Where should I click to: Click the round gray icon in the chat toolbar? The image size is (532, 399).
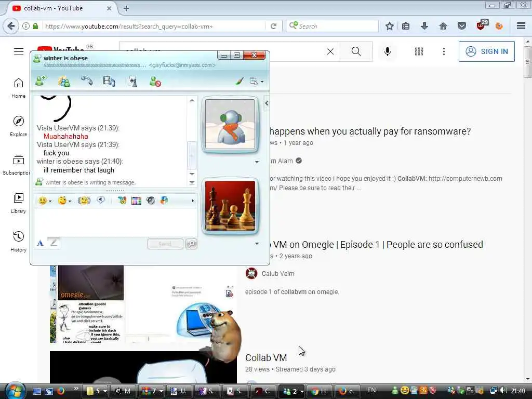click(x=151, y=201)
